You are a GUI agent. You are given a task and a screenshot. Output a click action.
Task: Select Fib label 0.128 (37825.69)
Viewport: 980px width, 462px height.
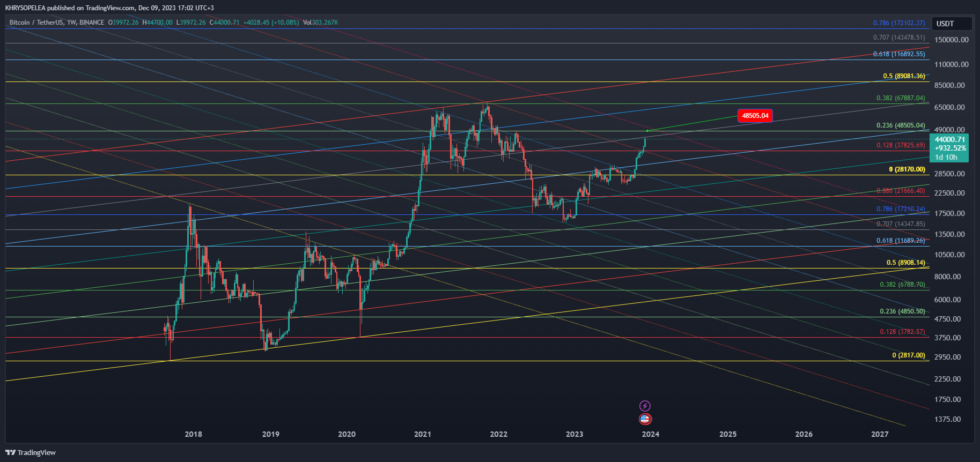click(901, 145)
